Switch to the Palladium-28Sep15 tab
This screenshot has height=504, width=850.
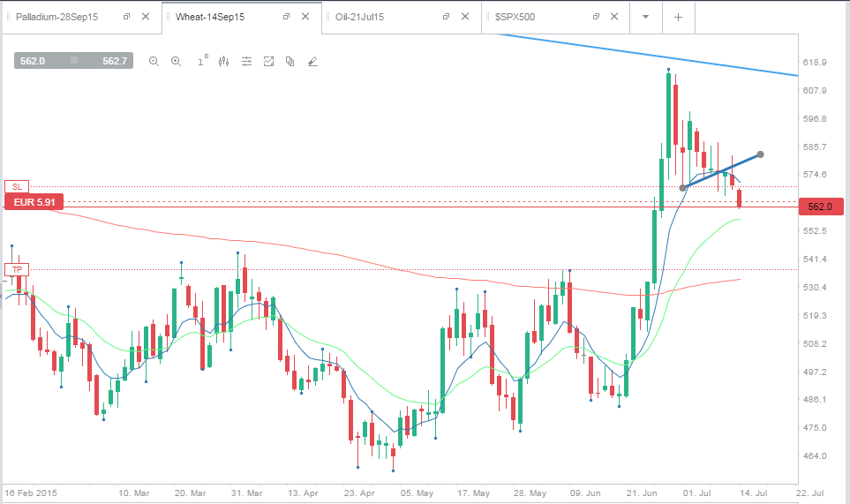[x=56, y=17]
